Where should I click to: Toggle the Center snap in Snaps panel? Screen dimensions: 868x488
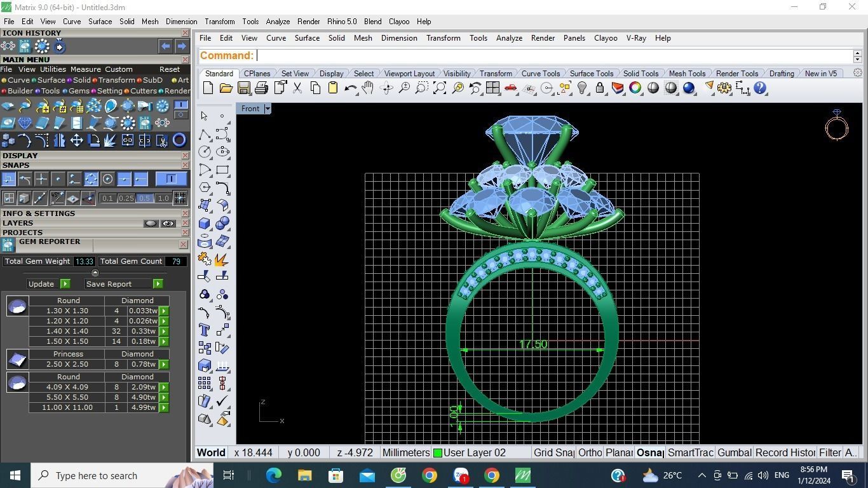[107, 179]
